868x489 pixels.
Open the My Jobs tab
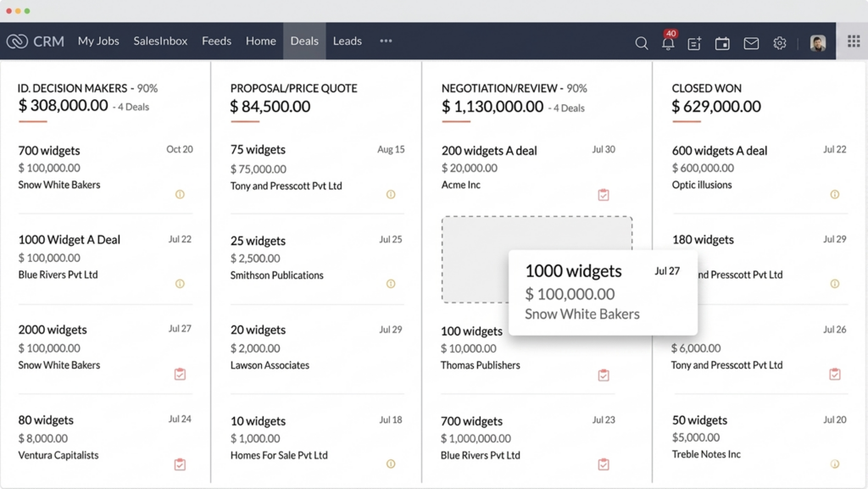[x=98, y=41]
